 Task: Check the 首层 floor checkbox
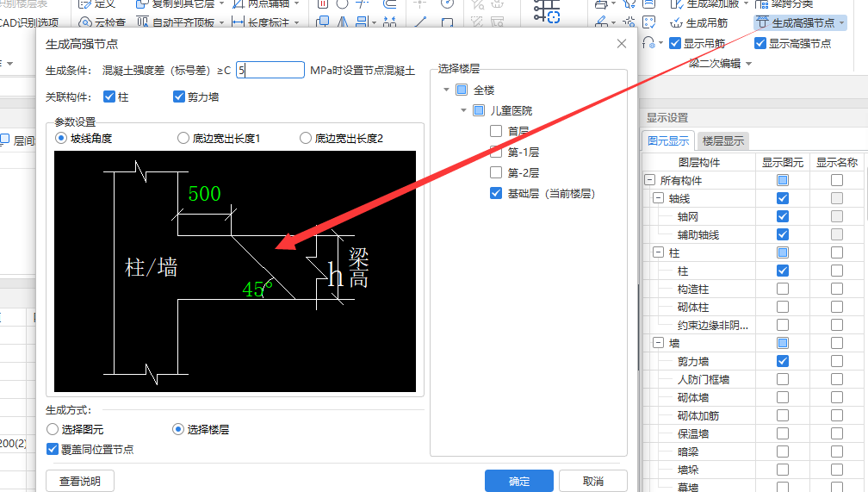point(496,131)
